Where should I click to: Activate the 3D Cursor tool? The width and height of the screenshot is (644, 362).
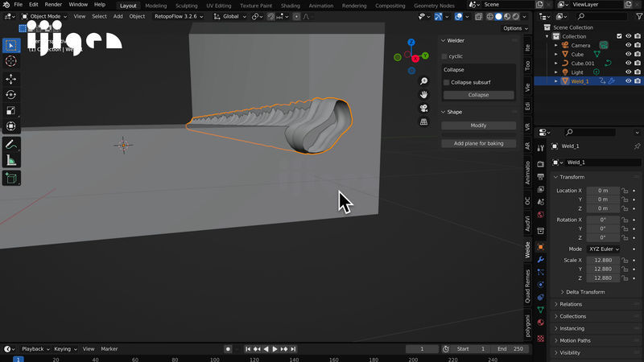[x=11, y=61]
